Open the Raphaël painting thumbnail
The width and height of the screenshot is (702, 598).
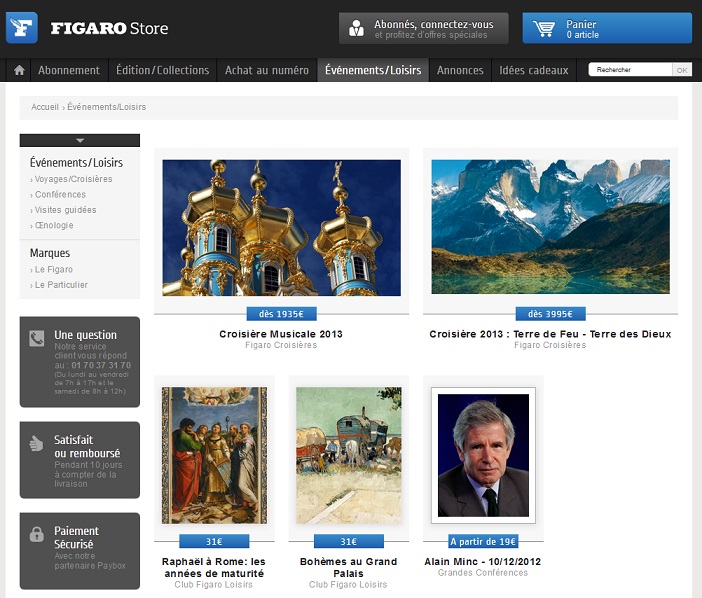coord(214,455)
